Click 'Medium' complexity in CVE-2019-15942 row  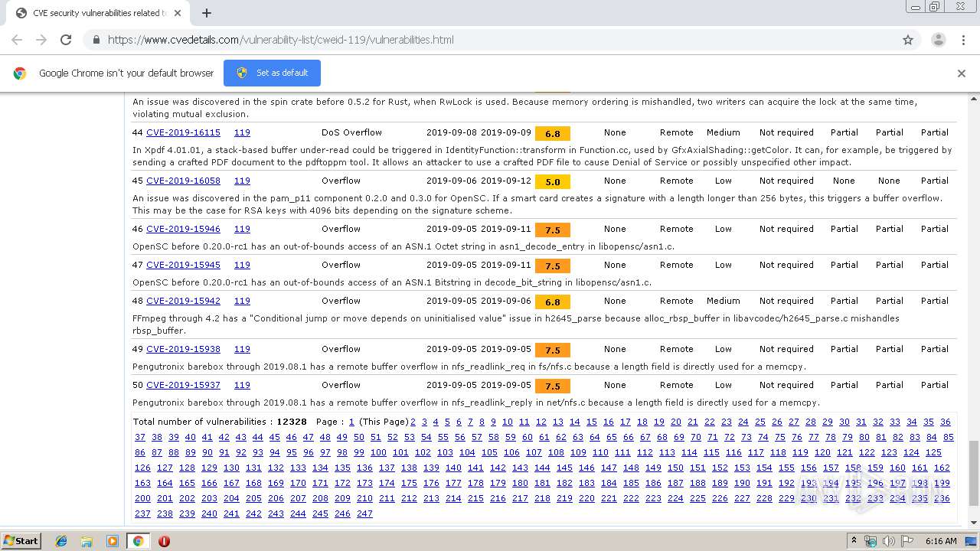(x=723, y=301)
